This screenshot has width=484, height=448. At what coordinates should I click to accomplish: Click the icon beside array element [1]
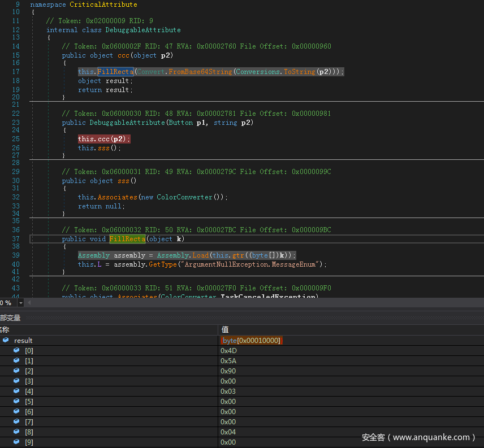click(16, 360)
